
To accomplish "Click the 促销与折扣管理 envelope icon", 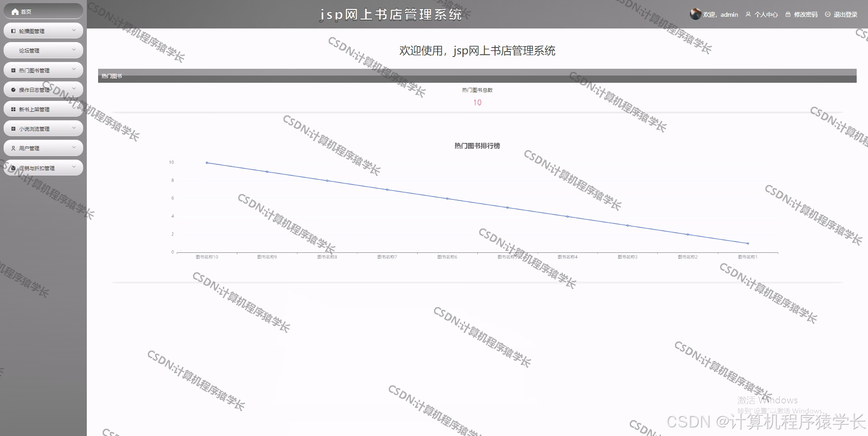I will coord(13,168).
